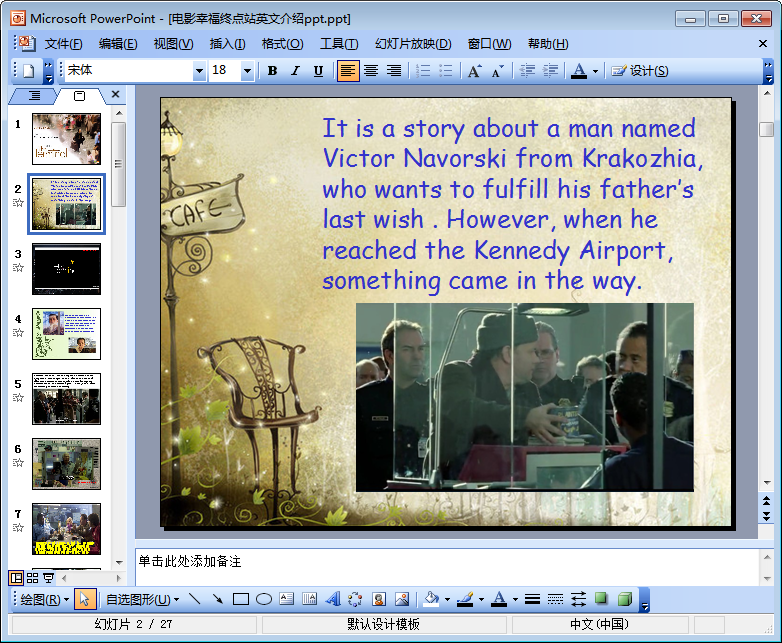
Task: Select slide 6 thumbnail
Action: 66,464
